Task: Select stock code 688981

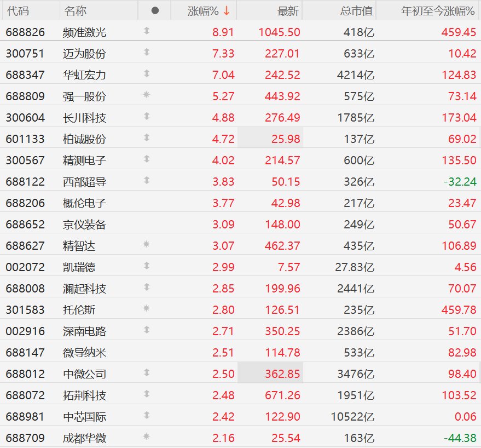Action: (x=25, y=417)
